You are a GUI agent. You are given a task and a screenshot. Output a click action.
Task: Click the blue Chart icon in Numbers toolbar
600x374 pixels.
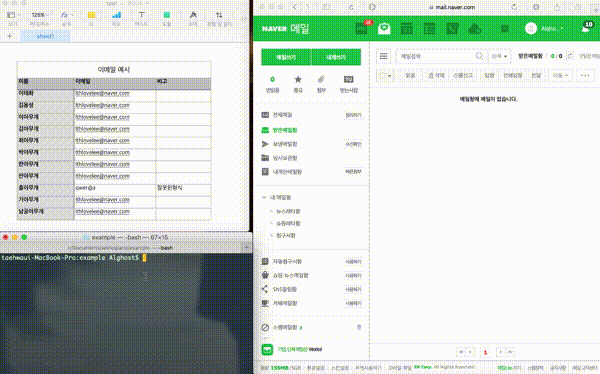tap(116, 15)
